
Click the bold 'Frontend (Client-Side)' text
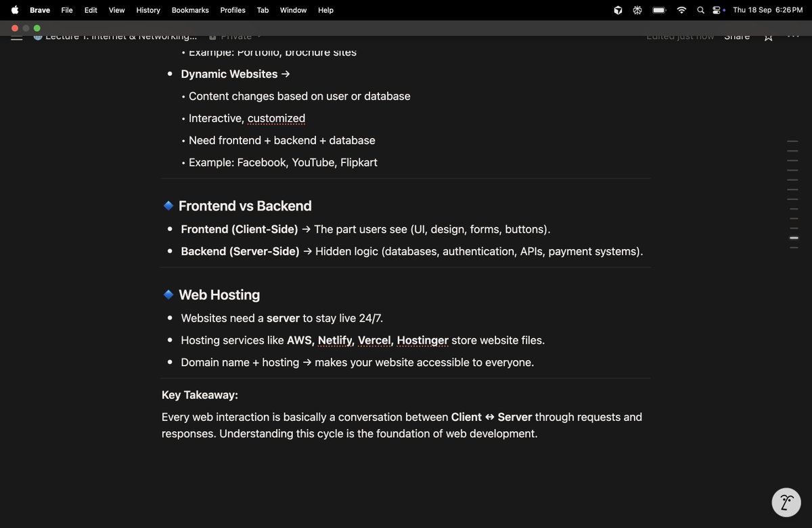click(x=240, y=229)
